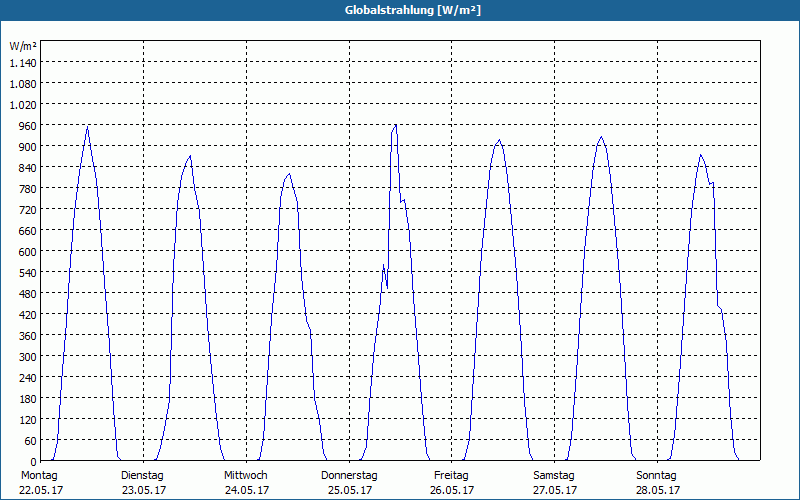800x500 pixels.
Task: Click Monday's radiation peak near 960
Action: coord(87,127)
